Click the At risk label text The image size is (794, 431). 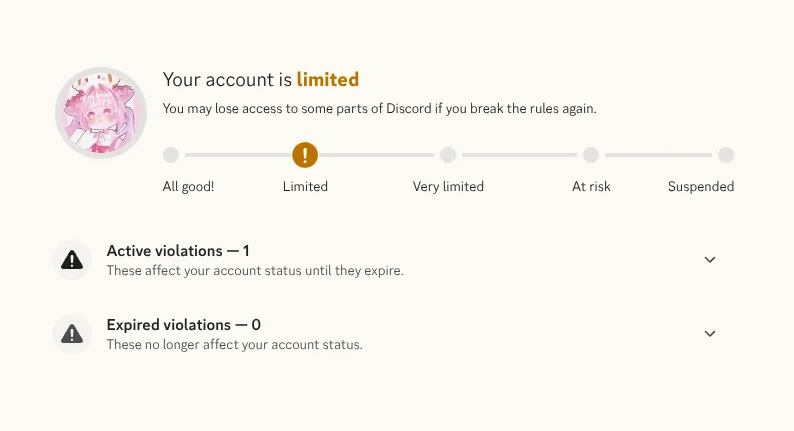591,186
